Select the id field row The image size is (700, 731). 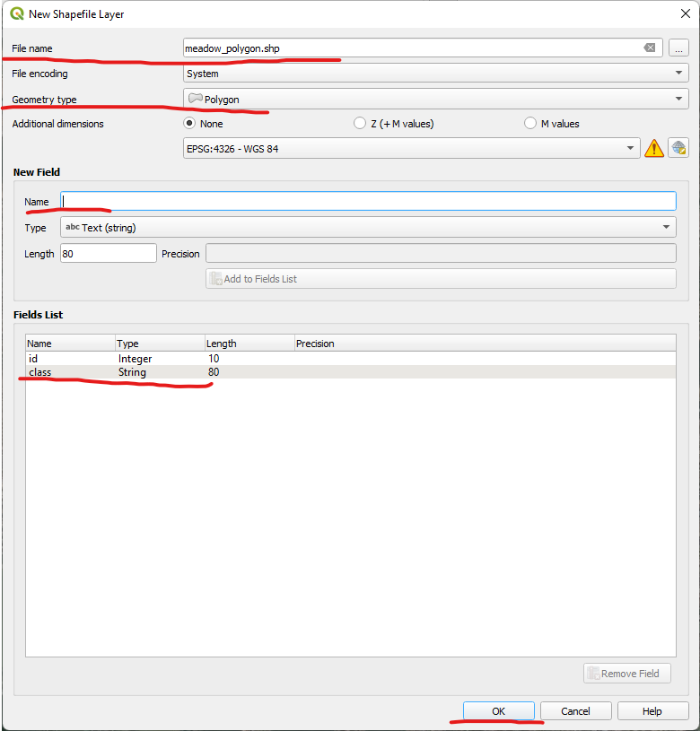pos(350,358)
